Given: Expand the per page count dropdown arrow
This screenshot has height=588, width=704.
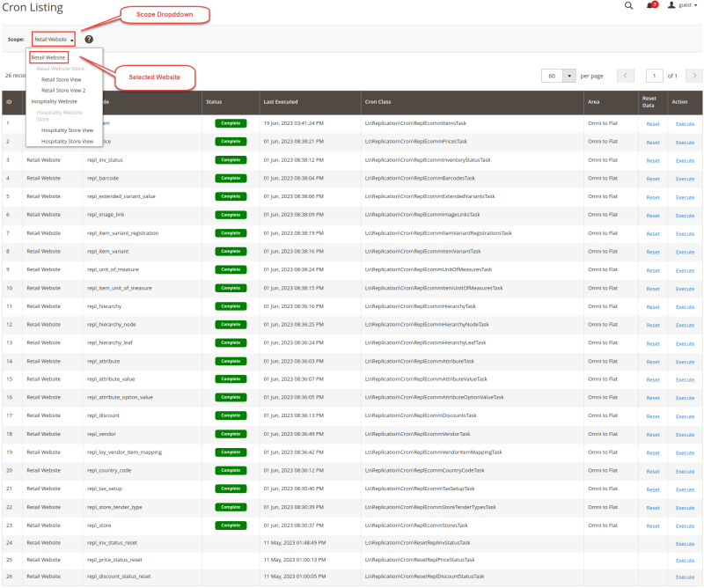Looking at the screenshot, I should [x=568, y=76].
